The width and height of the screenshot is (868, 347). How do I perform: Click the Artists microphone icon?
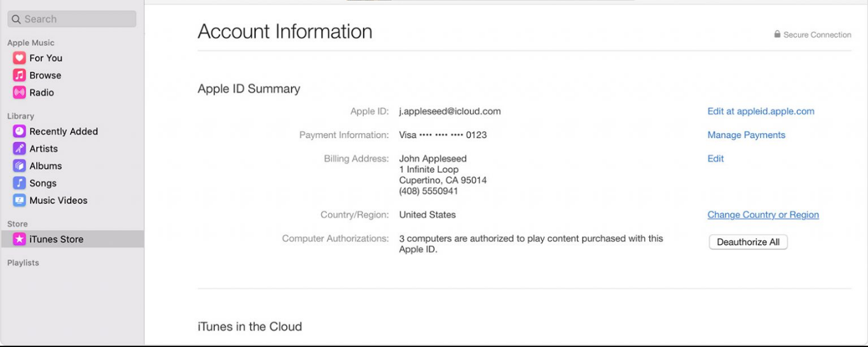click(20, 148)
